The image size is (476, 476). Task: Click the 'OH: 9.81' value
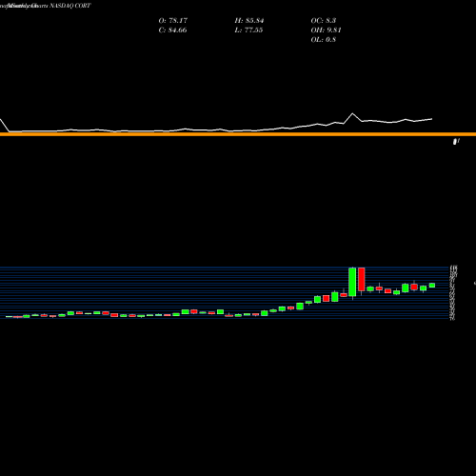point(326,30)
